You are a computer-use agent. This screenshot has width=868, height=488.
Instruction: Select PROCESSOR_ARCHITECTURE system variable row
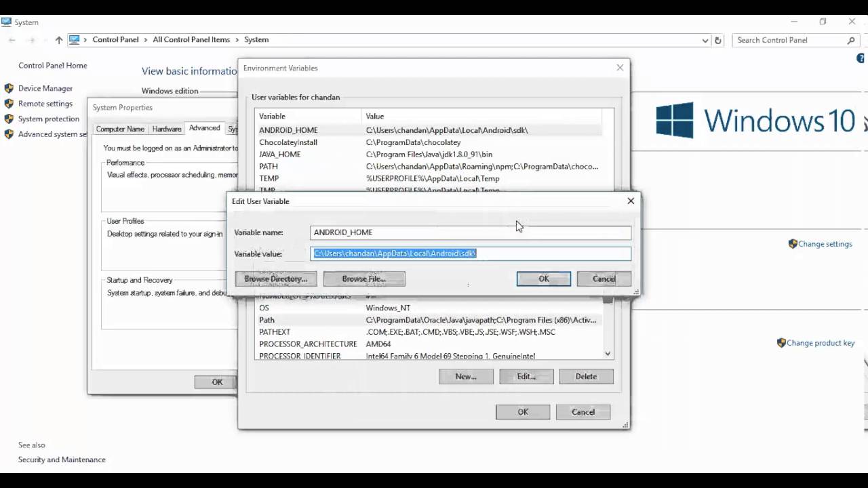pos(429,344)
